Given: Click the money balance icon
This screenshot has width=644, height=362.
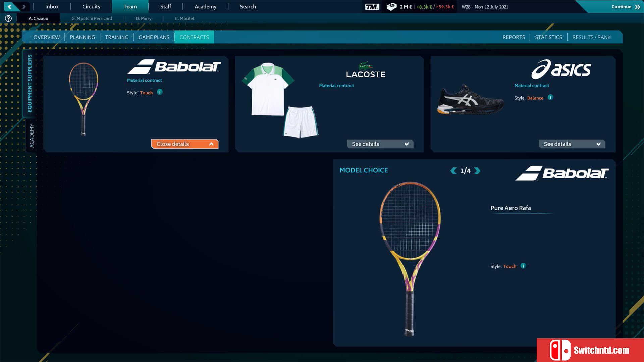Looking at the screenshot, I should click(391, 7).
